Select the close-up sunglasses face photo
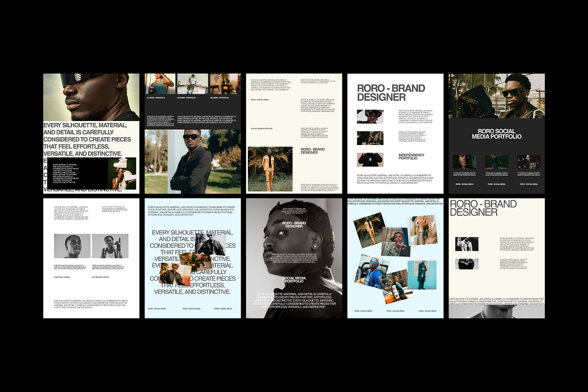 coord(91,97)
